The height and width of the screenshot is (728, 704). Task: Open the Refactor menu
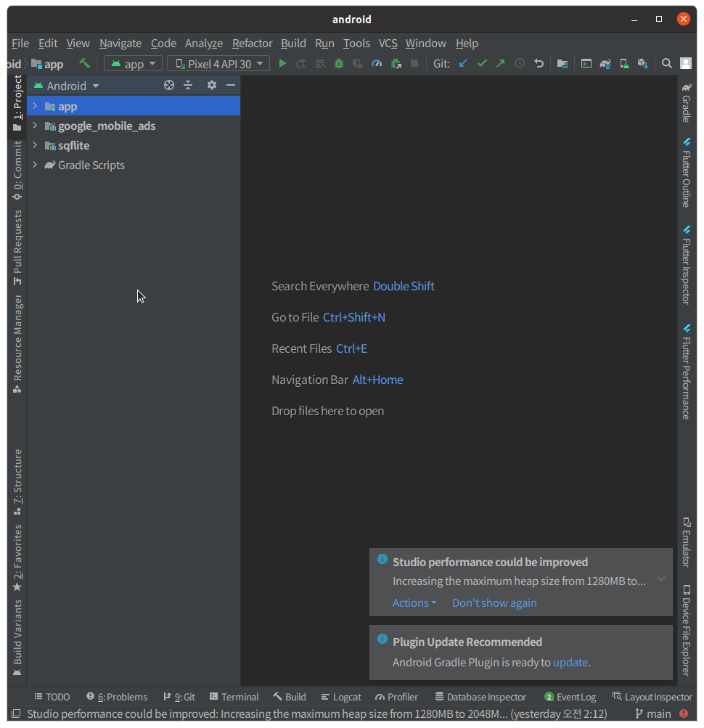point(252,43)
